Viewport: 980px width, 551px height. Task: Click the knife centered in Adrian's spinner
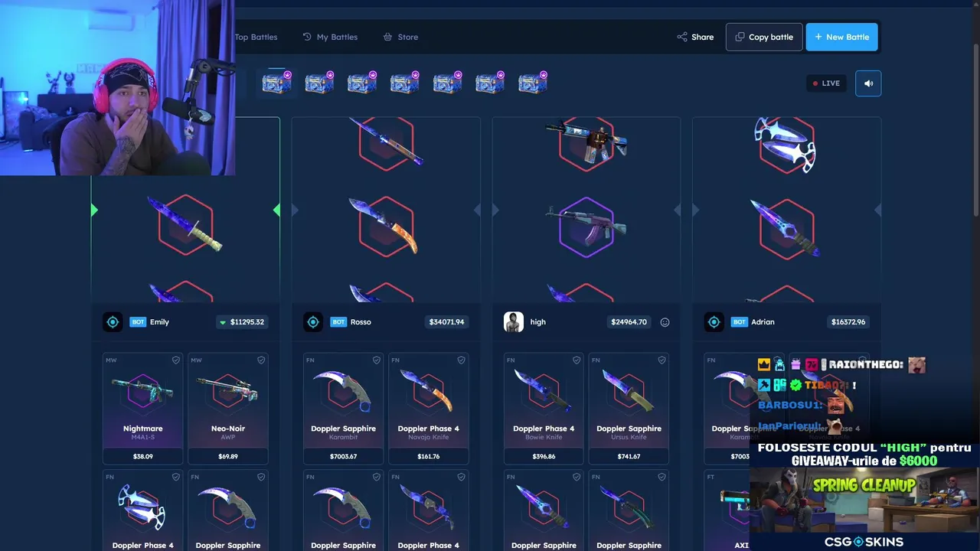pyautogui.click(x=786, y=227)
